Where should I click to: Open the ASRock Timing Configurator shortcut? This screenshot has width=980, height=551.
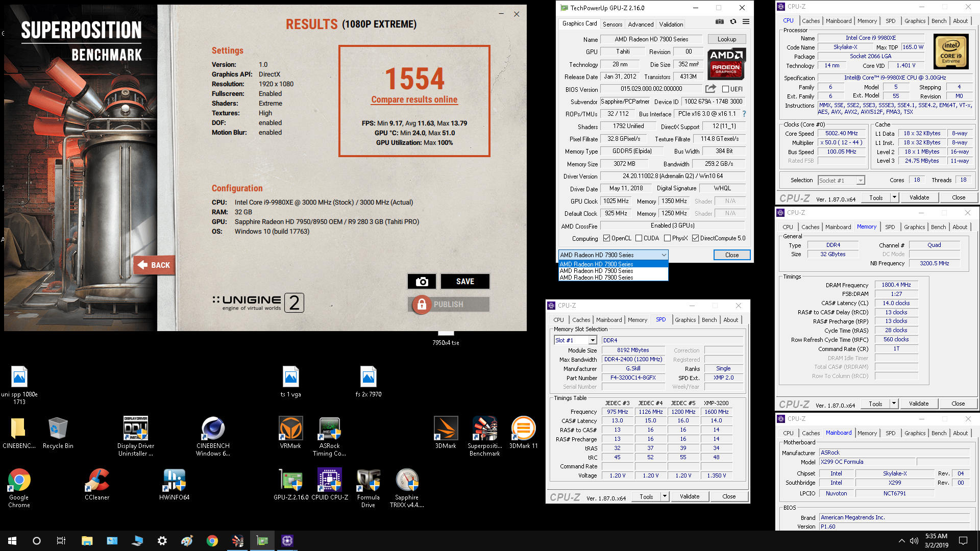pyautogui.click(x=329, y=436)
